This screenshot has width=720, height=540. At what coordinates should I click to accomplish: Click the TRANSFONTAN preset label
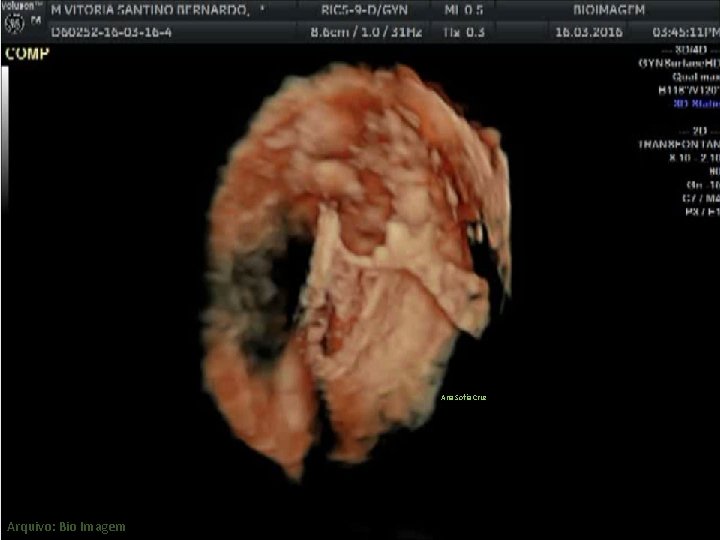coord(679,145)
